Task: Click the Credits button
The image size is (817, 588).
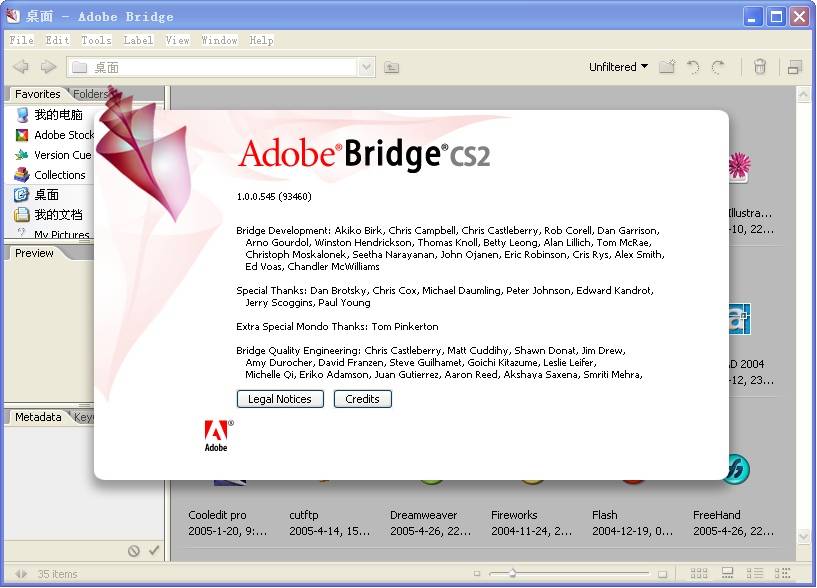Action: 362,399
